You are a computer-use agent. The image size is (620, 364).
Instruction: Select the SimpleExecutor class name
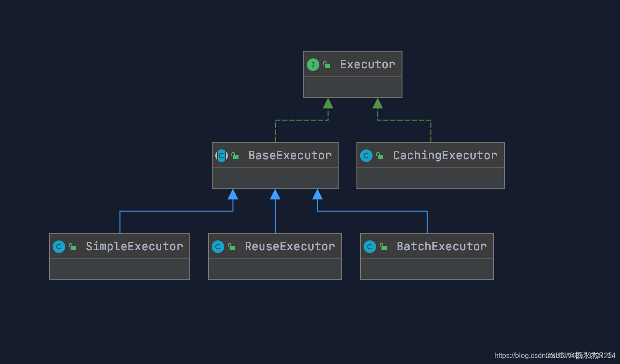pos(134,246)
